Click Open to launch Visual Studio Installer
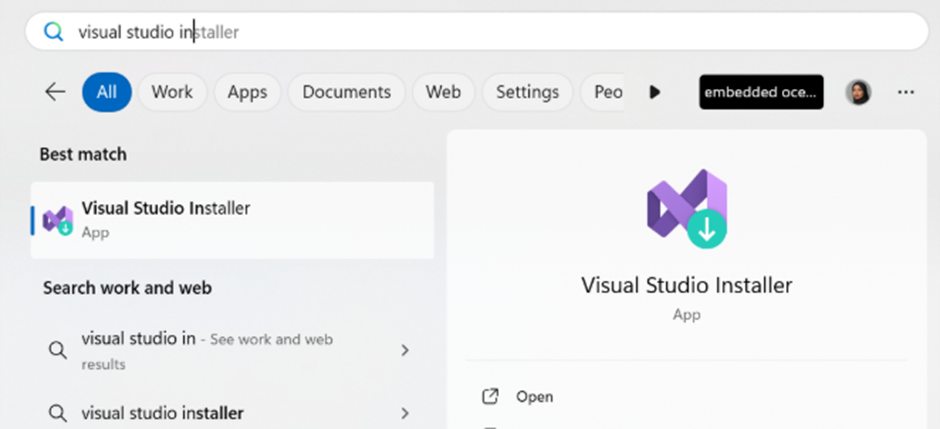 pyautogui.click(x=534, y=397)
